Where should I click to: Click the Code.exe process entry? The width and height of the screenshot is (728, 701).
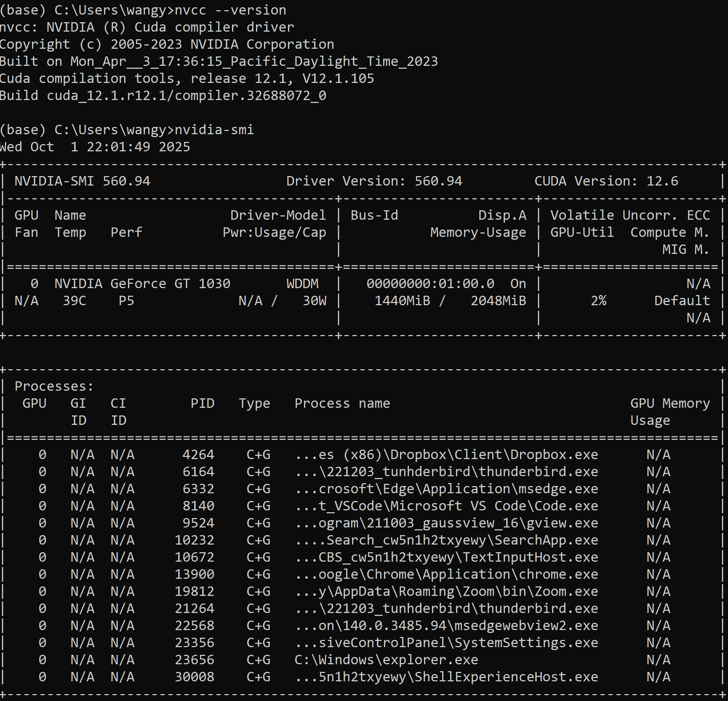coord(447,506)
